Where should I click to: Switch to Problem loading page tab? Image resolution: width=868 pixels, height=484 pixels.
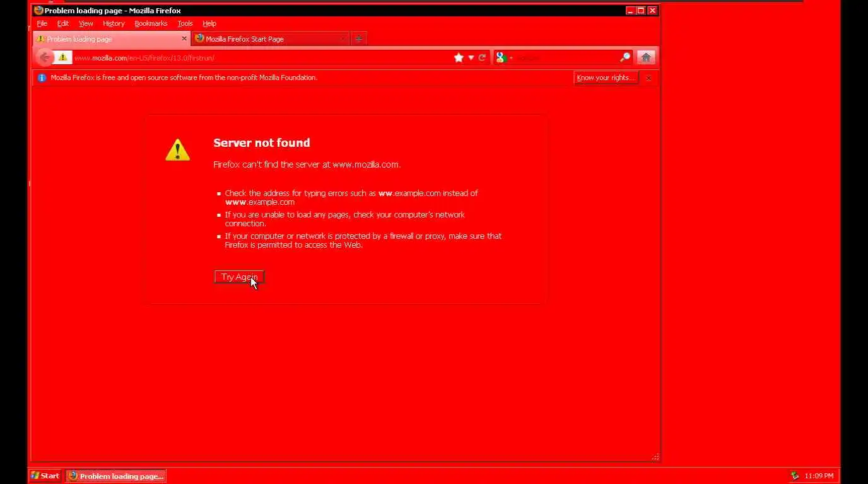111,38
